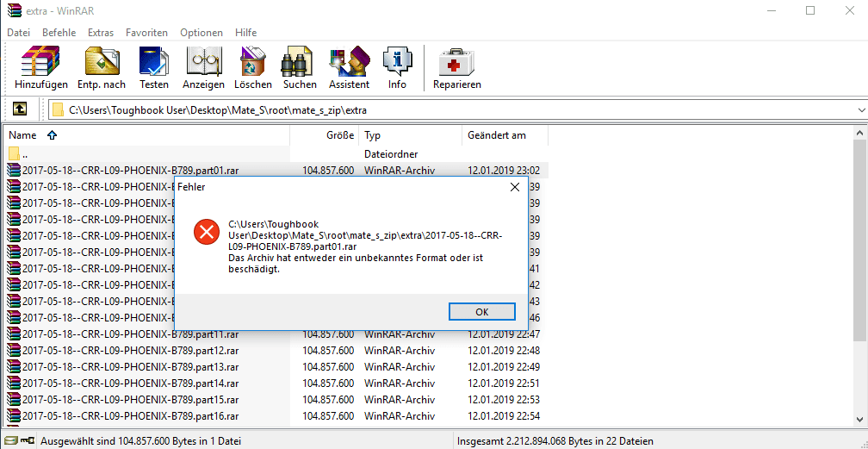Image resolution: width=868 pixels, height=449 pixels.
Task: Click the date 12.01.2019 22:51
Action: [504, 383]
